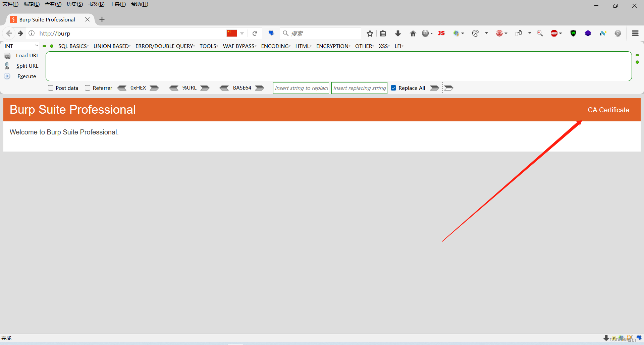Open the address bar history dropdown arrow

click(x=242, y=34)
